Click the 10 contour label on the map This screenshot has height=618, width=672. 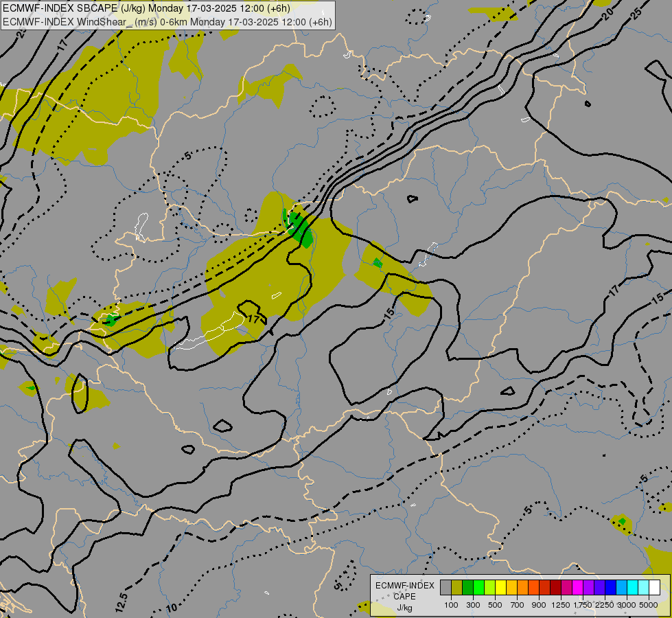[x=172, y=608]
